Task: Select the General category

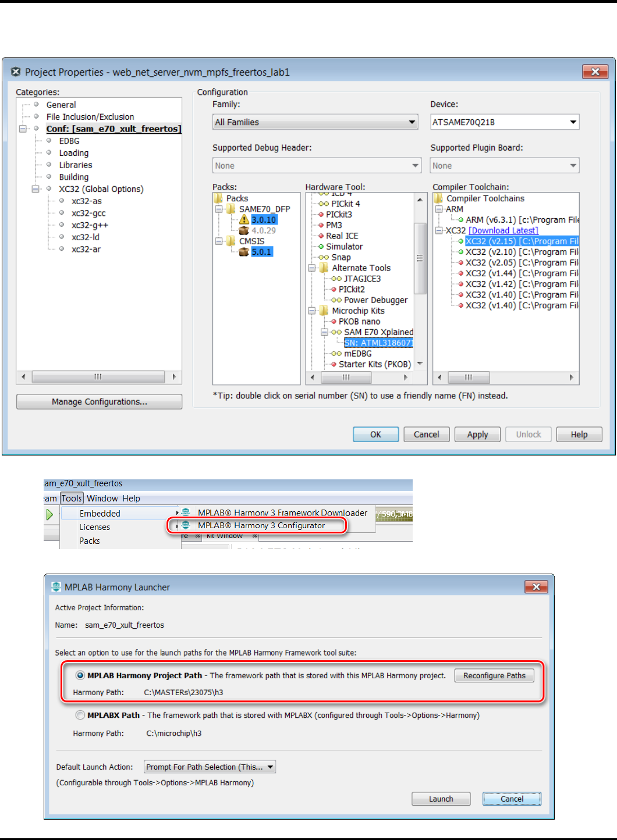Action: (61, 105)
